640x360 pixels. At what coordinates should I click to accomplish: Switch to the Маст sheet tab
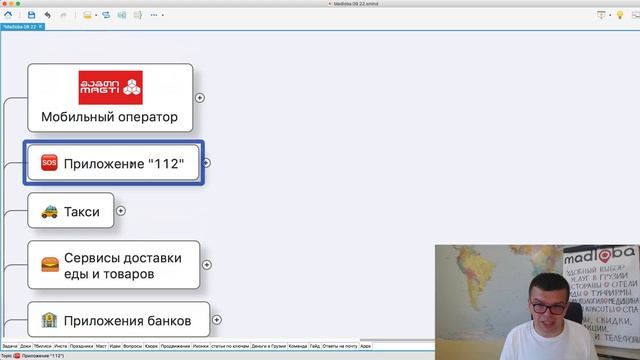(101, 346)
